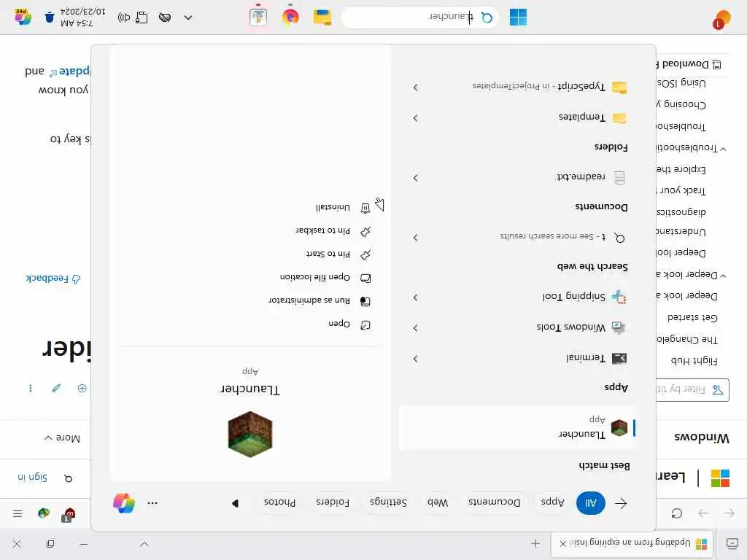The width and height of the screenshot is (747, 560).
Task: Click the Sign in link in browser
Action: point(32,478)
